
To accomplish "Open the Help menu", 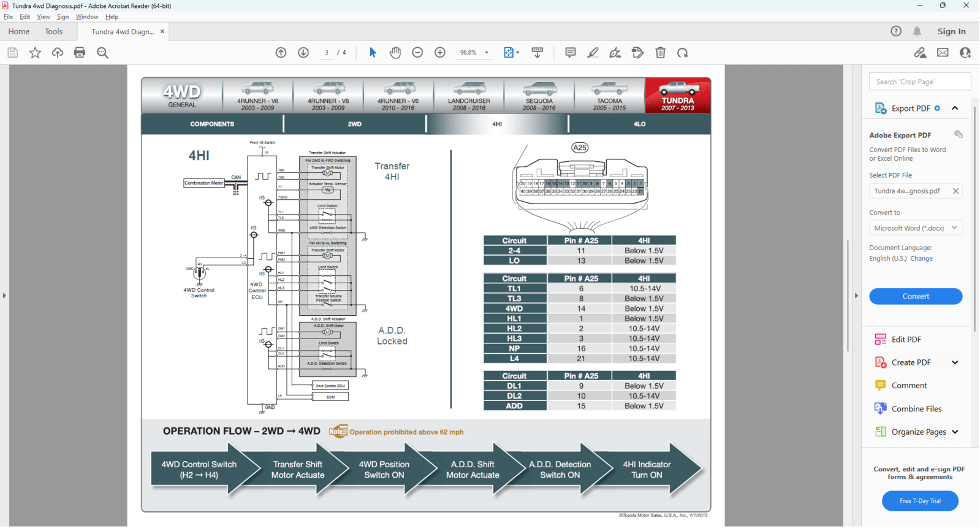I will pyautogui.click(x=112, y=17).
